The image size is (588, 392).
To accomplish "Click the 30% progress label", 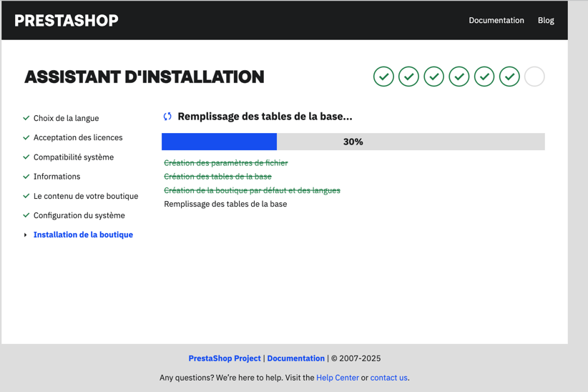I will click(x=353, y=142).
